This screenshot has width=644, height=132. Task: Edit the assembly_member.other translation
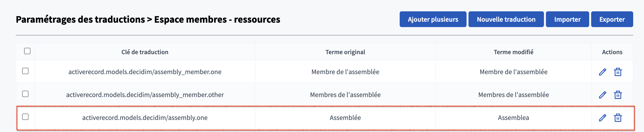point(602,95)
